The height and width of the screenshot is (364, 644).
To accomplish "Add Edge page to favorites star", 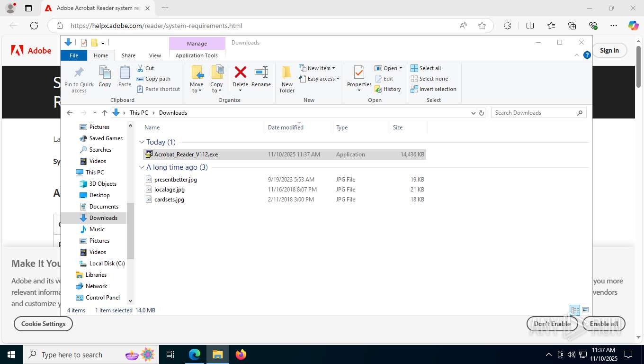I will click(x=482, y=26).
